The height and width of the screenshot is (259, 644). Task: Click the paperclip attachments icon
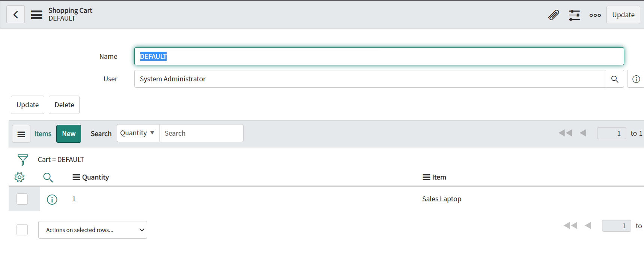click(553, 15)
